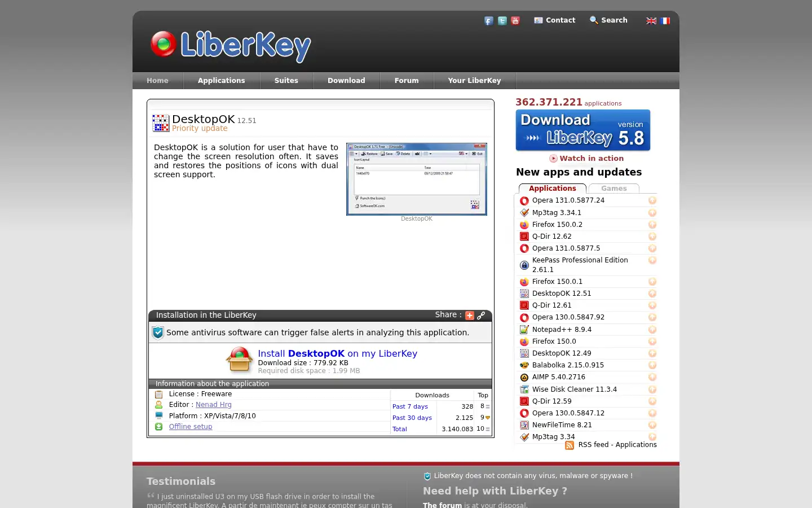Open the Applications menu item
Screen dimensions: 812x508
[221, 81]
